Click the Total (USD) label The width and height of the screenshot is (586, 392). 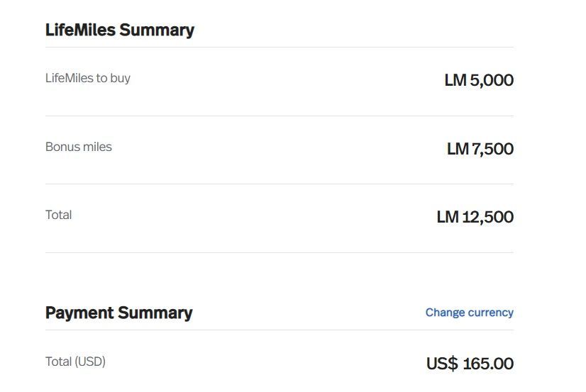(75, 362)
